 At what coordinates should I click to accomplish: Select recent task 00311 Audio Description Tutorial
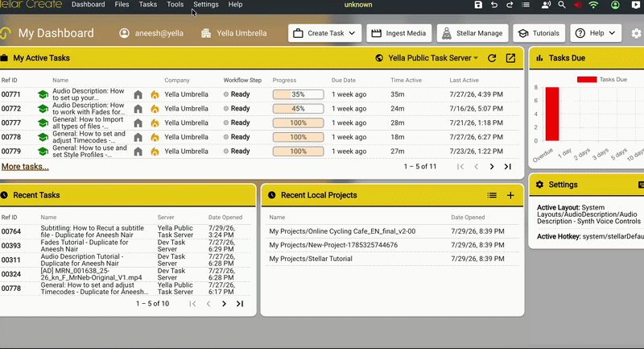(x=126, y=260)
